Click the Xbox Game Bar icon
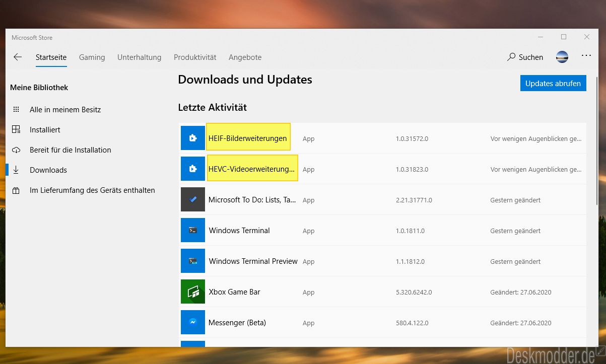 pos(193,292)
